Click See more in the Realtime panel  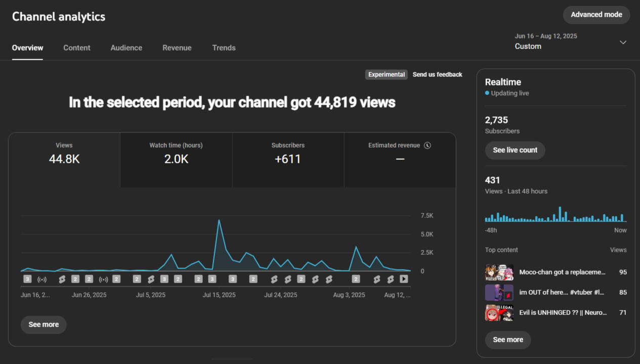pyautogui.click(x=508, y=340)
